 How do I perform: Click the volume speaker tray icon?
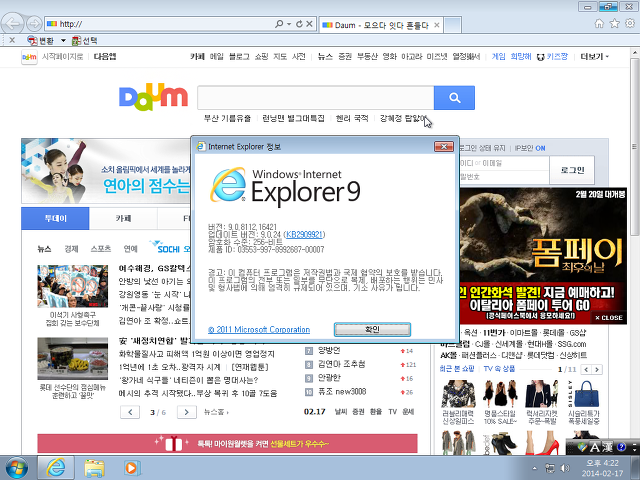coord(565,468)
